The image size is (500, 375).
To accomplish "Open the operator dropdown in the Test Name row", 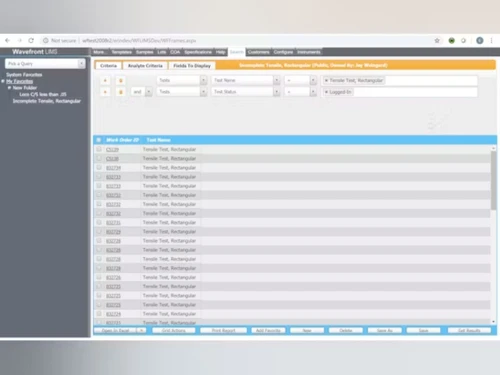I will [313, 80].
